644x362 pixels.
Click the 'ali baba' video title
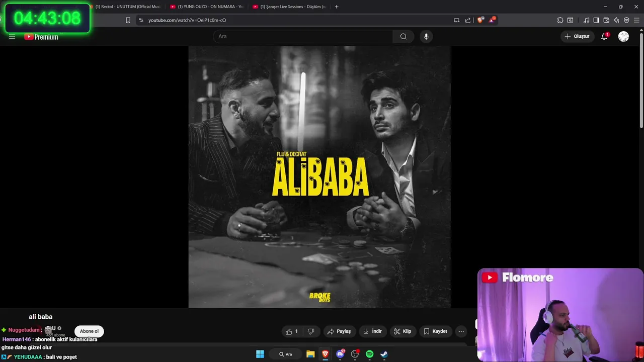click(x=41, y=317)
